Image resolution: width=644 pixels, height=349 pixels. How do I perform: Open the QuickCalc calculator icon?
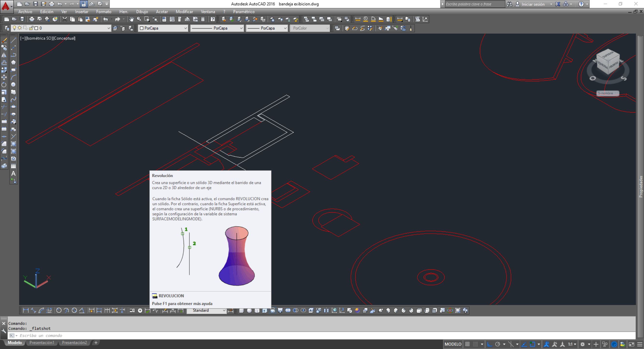(x=203, y=19)
